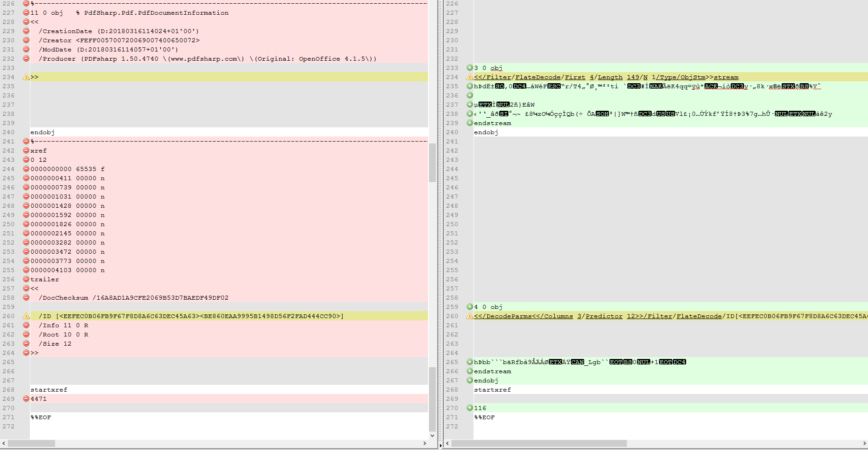868x450 pixels.
Task: Click the warning icon on the left pane /ID line
Action: 26,316
